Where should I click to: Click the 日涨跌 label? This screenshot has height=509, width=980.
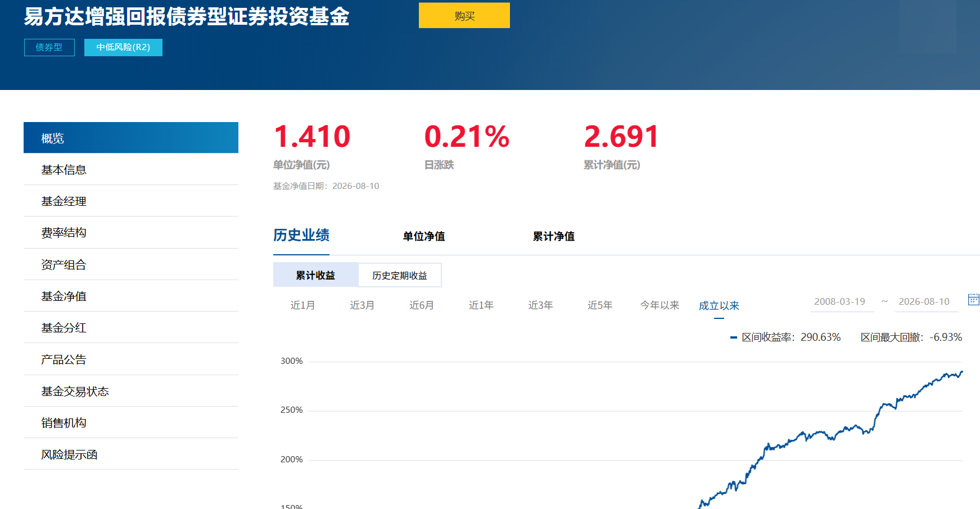click(x=439, y=165)
